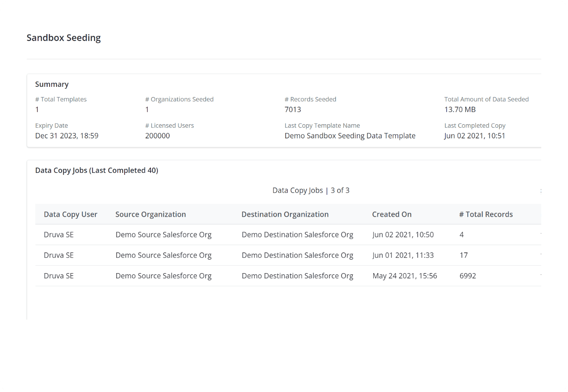Sort jobs by the Created On header
This screenshot has width=568, height=392.
click(392, 214)
